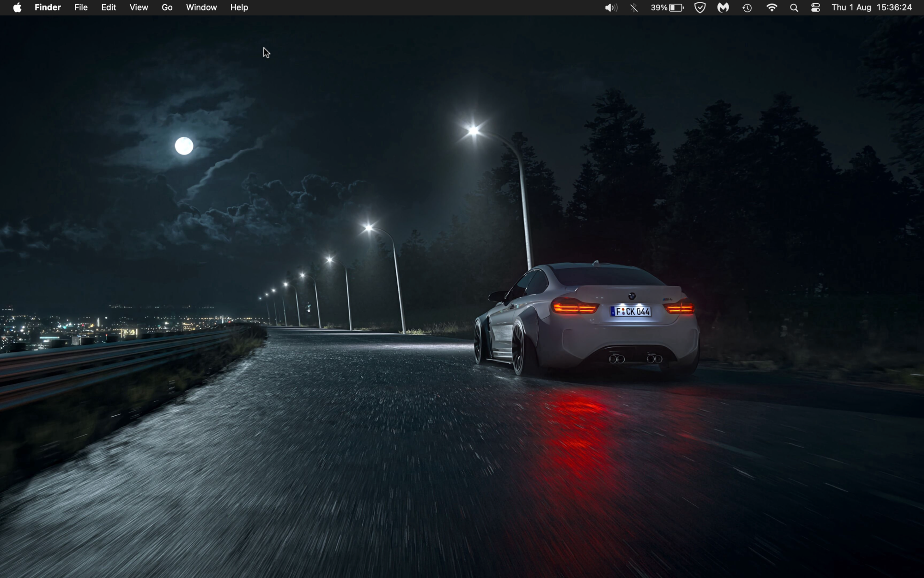This screenshot has height=578, width=924.
Task: Click the moon on the desktop wallpaper
Action: (x=184, y=146)
